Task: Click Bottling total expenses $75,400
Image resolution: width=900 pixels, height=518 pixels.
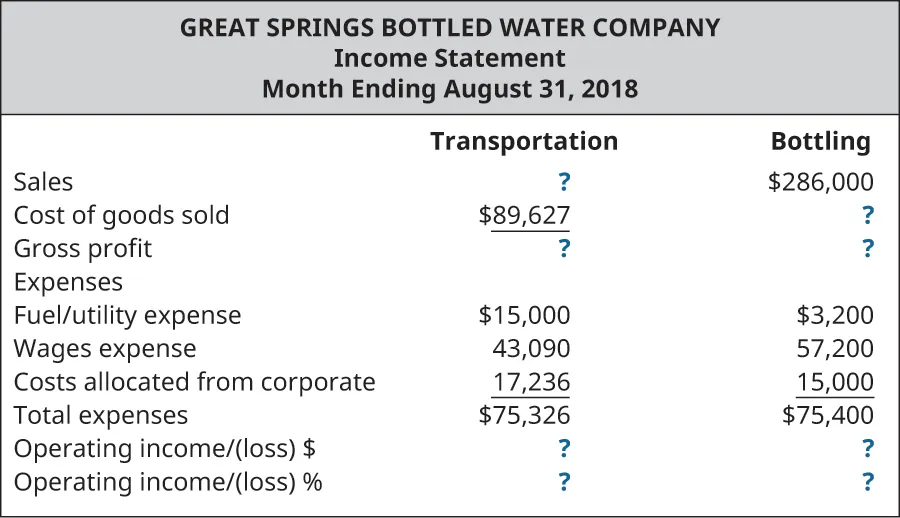Action: [828, 415]
